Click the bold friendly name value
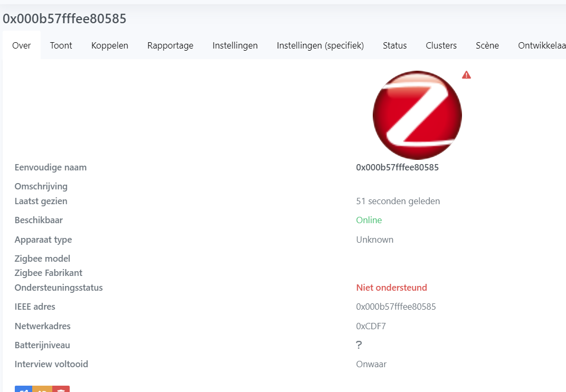Viewport: 566px width, 392px height. [x=398, y=167]
